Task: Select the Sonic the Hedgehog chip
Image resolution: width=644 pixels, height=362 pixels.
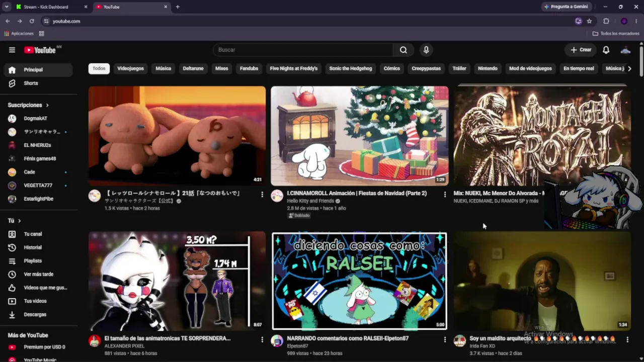Action: pos(351,68)
